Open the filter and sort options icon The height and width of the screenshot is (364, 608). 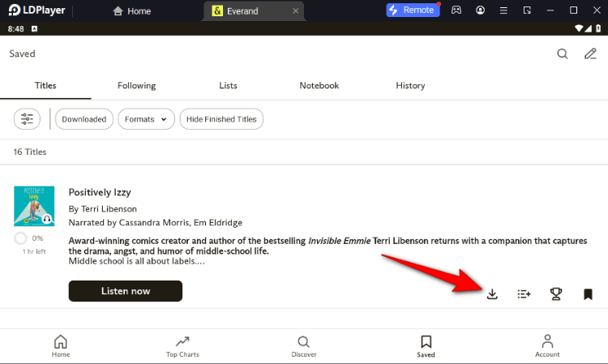tap(27, 118)
